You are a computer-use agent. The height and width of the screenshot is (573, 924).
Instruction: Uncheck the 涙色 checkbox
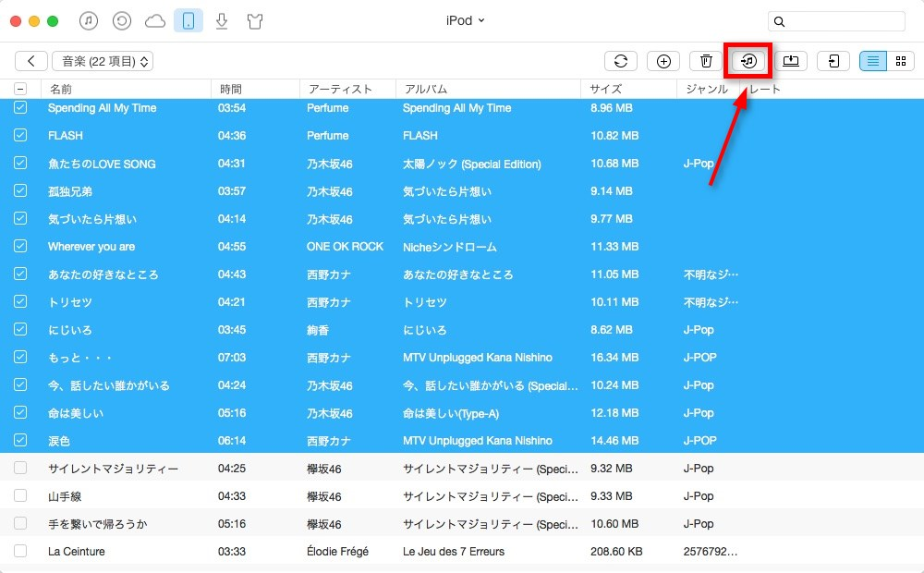point(20,440)
